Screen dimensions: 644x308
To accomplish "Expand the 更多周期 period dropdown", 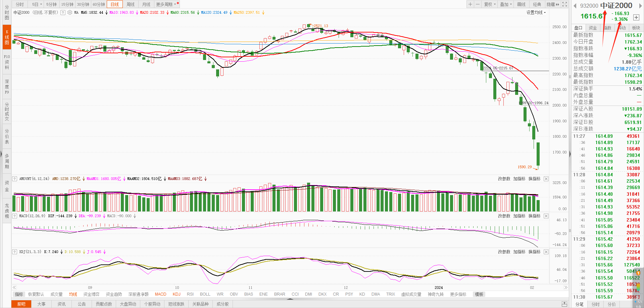I will click(x=166, y=4).
